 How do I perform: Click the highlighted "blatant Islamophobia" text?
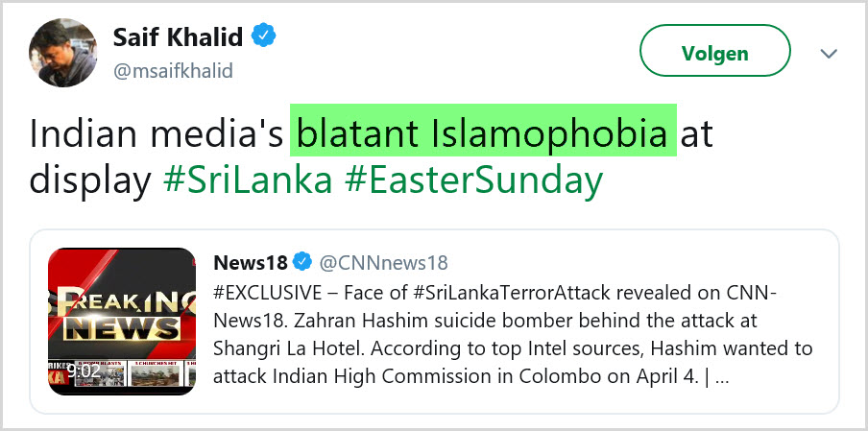pyautogui.click(x=484, y=133)
